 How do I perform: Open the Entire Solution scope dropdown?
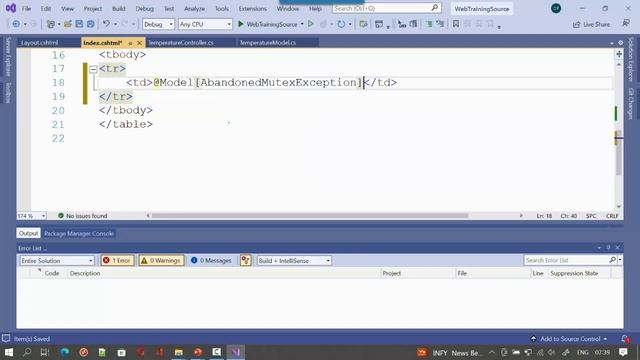tap(57, 260)
